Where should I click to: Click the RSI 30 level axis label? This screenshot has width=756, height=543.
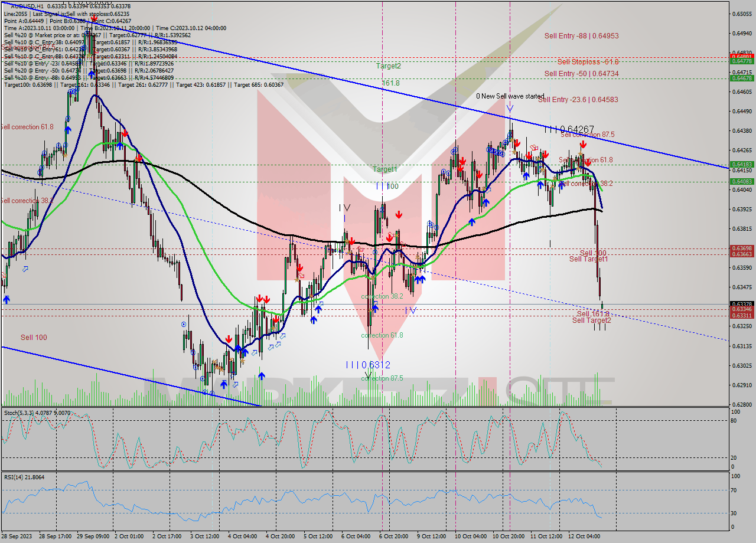[734, 513]
